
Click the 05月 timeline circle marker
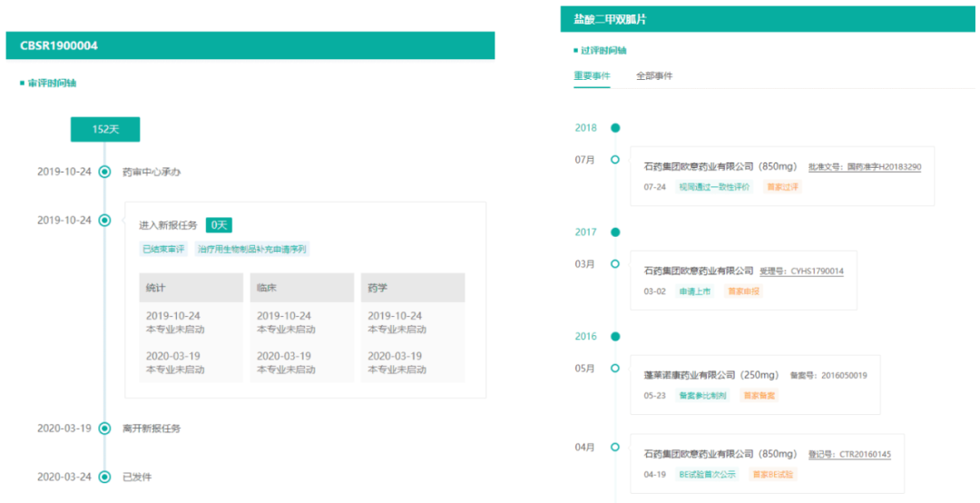pyautogui.click(x=615, y=369)
